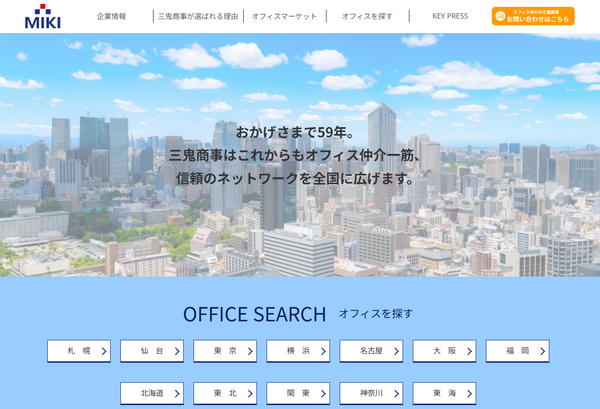
Task: Open the オフィスマーケット menu
Action: (x=284, y=16)
